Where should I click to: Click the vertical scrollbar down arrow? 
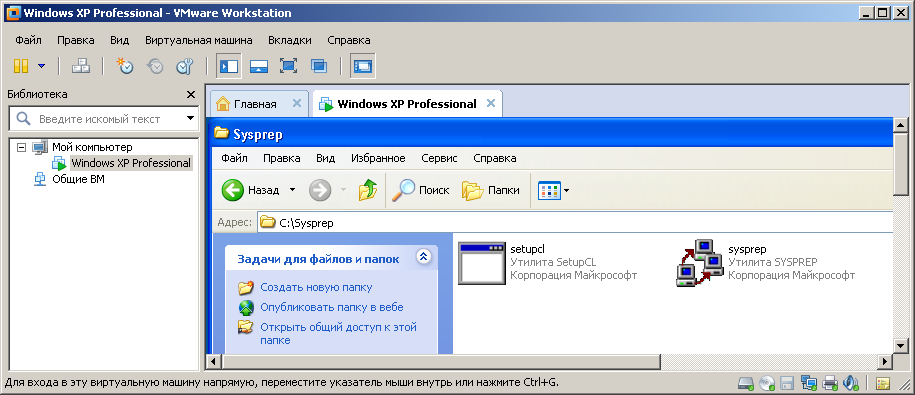(900, 345)
